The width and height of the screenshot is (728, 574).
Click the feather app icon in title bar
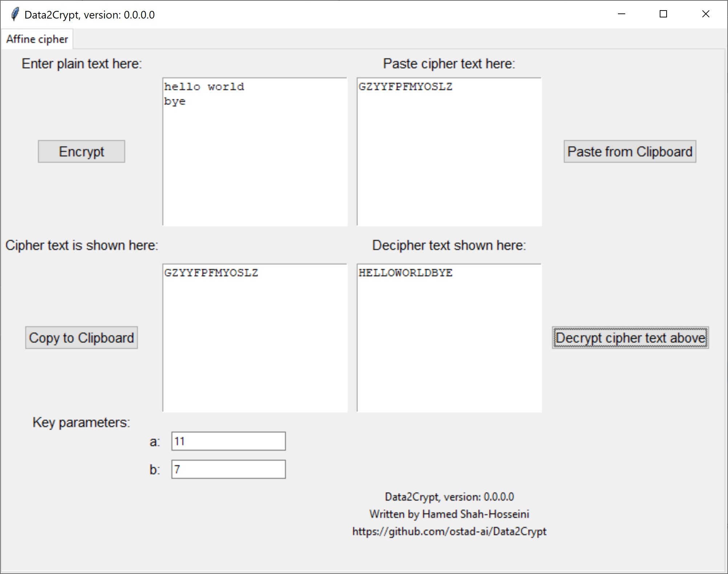[x=15, y=15]
